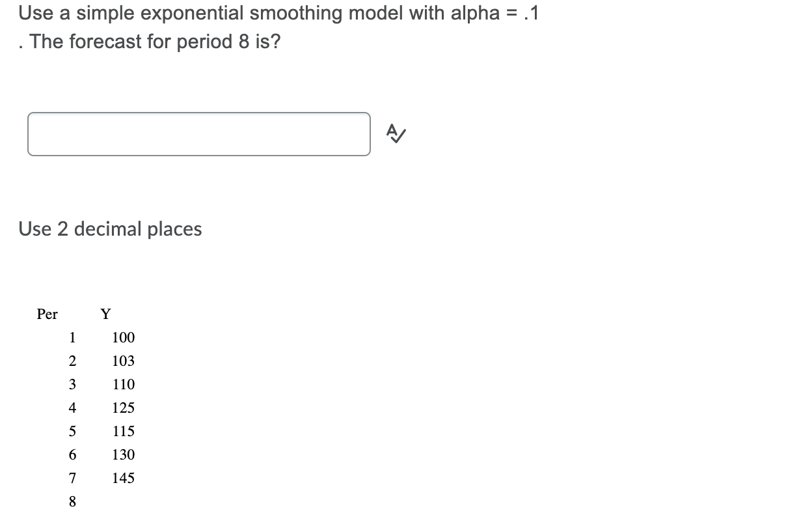Click the A checkmark grading icon
This screenshot has width=812, height=526.
pyautogui.click(x=395, y=134)
